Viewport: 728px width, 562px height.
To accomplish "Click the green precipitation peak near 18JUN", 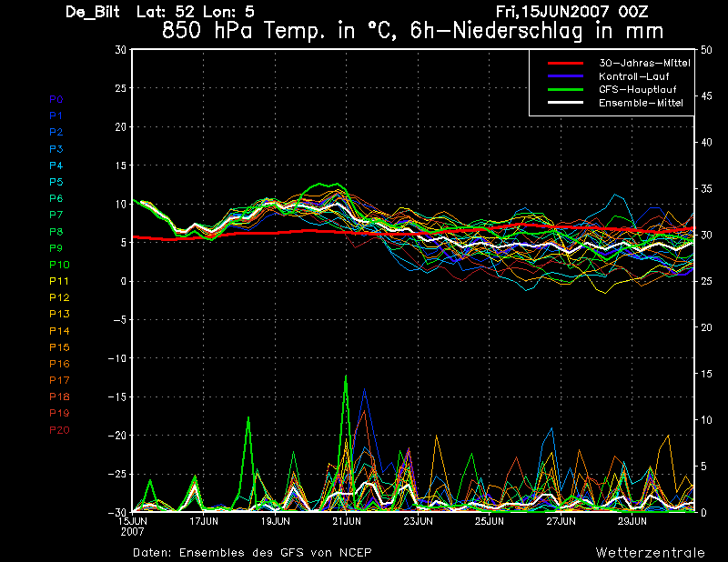I will pyautogui.click(x=248, y=418).
